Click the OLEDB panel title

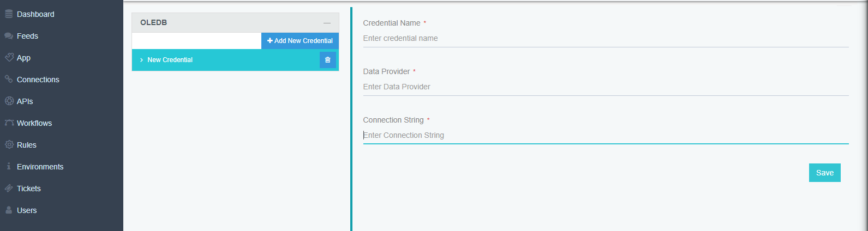click(x=154, y=22)
